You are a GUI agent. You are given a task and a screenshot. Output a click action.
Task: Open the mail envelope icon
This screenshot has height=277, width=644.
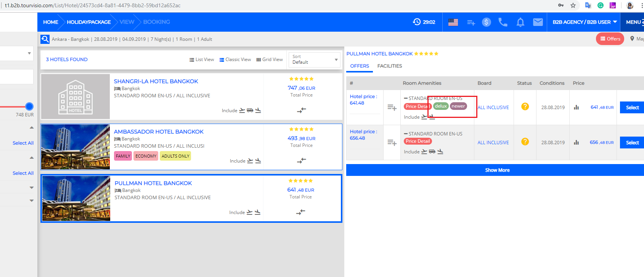[538, 22]
